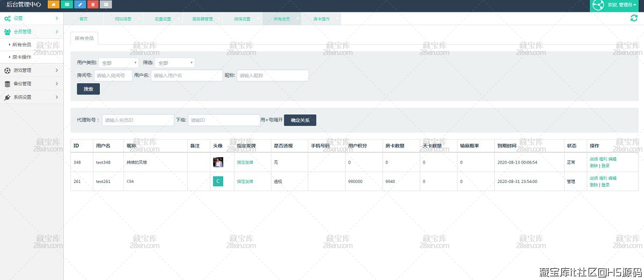Open 所有会员 in the sidebar

[x=21, y=45]
